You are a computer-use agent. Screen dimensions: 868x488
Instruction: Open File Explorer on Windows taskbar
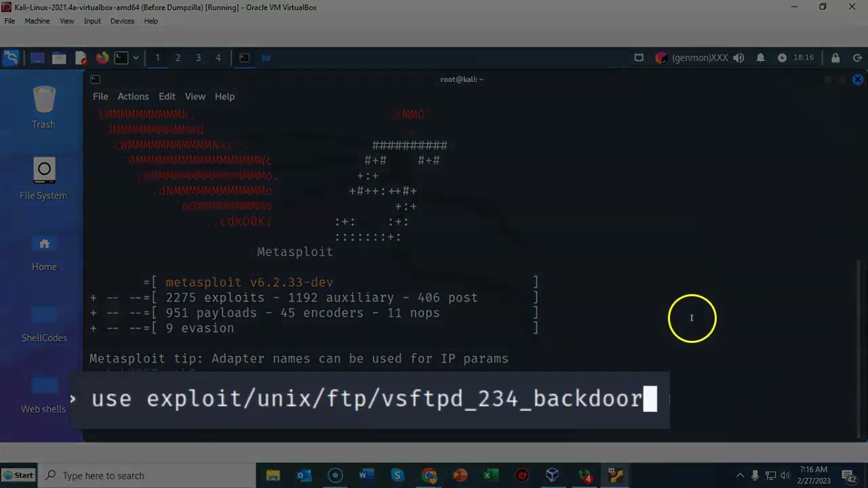tap(273, 475)
